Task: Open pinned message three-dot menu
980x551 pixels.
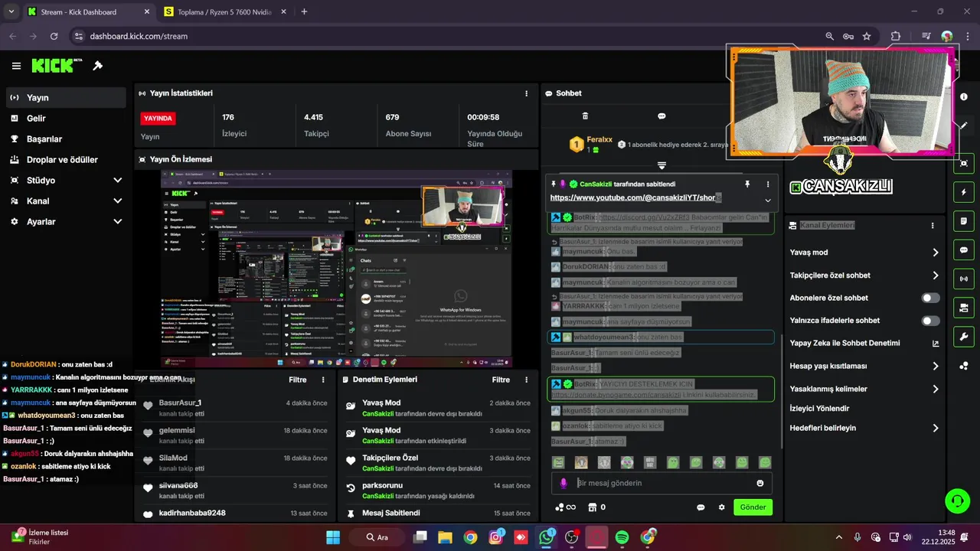Action: click(768, 184)
